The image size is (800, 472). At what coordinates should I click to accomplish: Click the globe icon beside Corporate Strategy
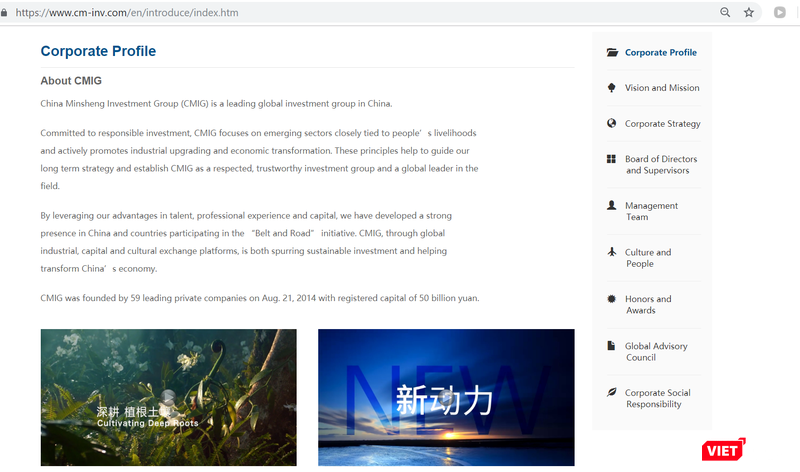tap(611, 124)
